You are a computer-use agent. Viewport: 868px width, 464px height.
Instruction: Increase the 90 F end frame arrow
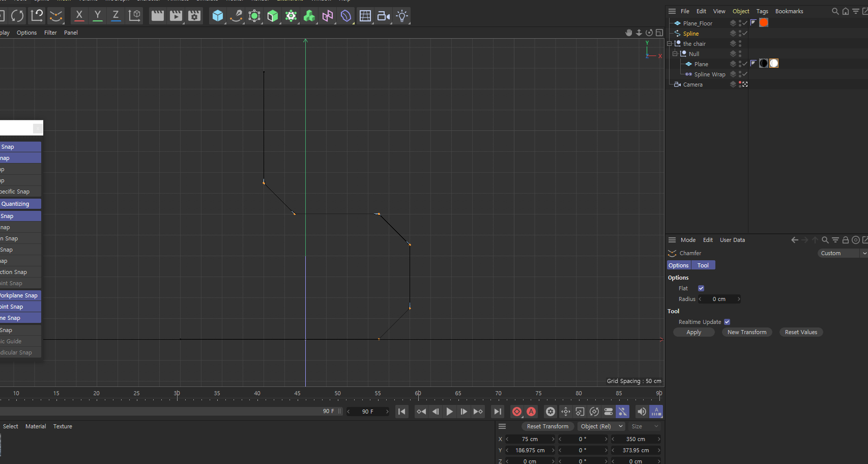click(387, 412)
